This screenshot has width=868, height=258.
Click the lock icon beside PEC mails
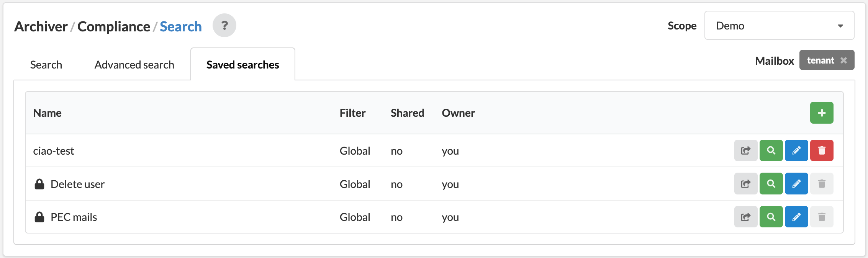(39, 217)
